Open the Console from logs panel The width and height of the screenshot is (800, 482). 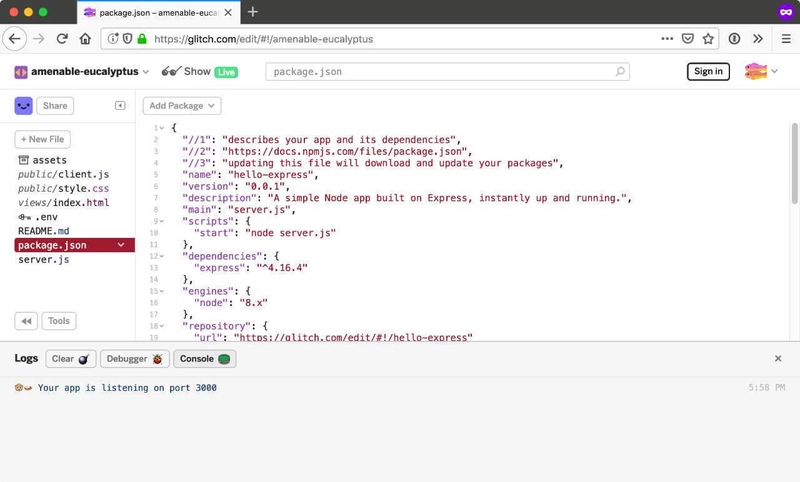[x=205, y=359]
